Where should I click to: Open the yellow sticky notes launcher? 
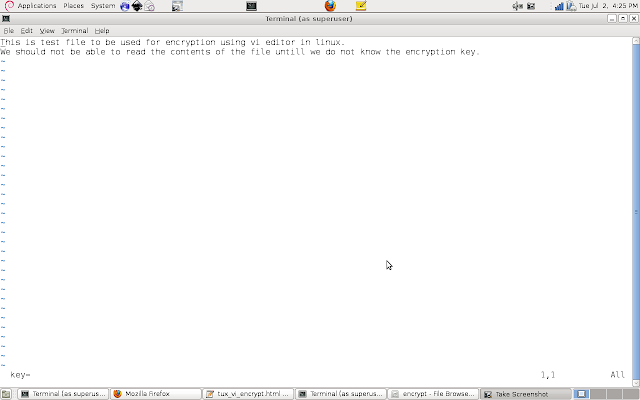pyautogui.click(x=361, y=6)
